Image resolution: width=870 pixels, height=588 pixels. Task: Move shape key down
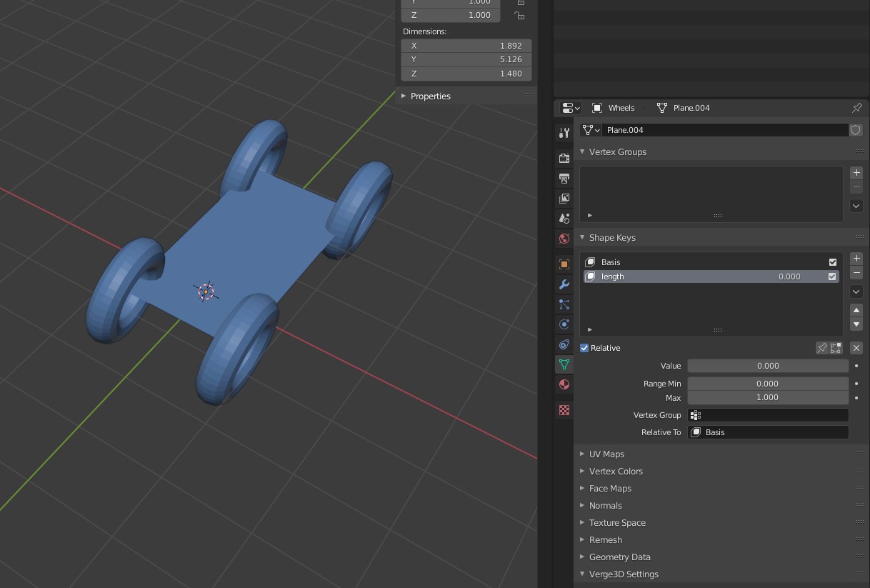coord(856,324)
